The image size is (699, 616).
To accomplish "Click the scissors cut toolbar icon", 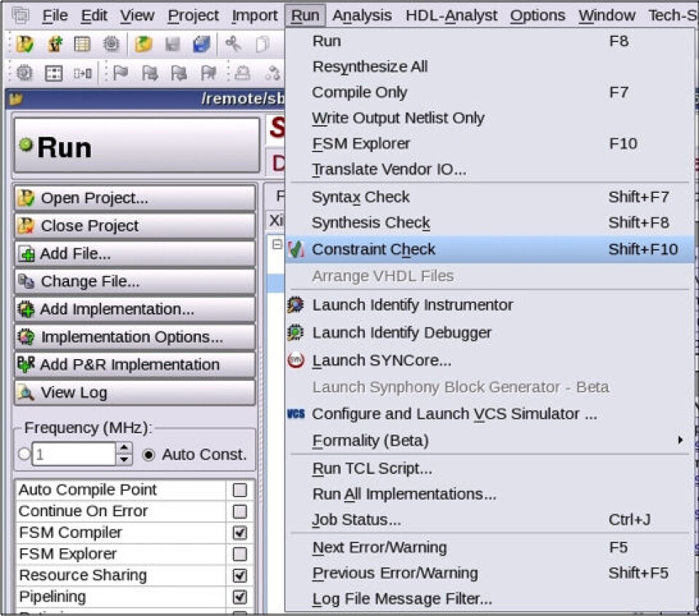I will coord(233,44).
